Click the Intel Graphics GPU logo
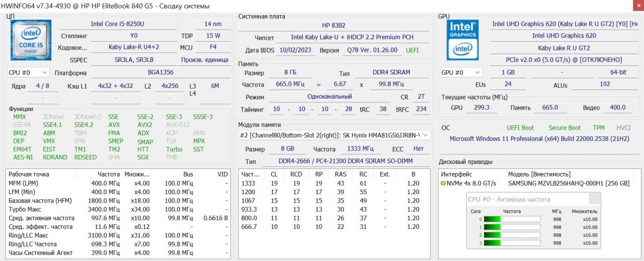 click(x=462, y=40)
